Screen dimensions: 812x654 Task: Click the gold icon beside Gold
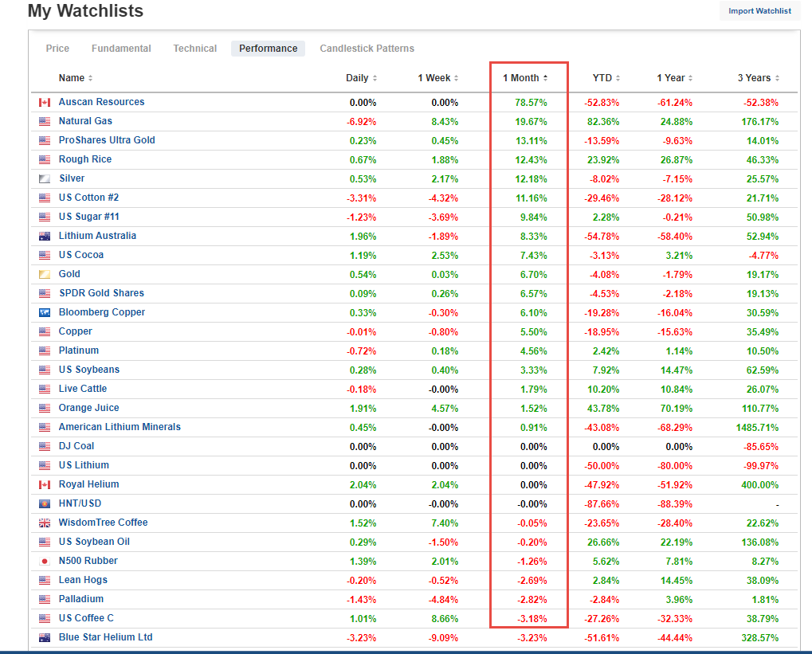click(45, 275)
